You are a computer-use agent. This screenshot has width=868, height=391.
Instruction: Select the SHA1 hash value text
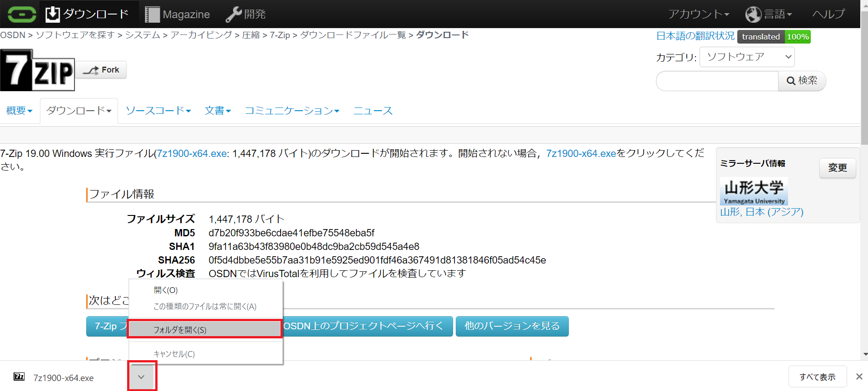click(x=314, y=247)
